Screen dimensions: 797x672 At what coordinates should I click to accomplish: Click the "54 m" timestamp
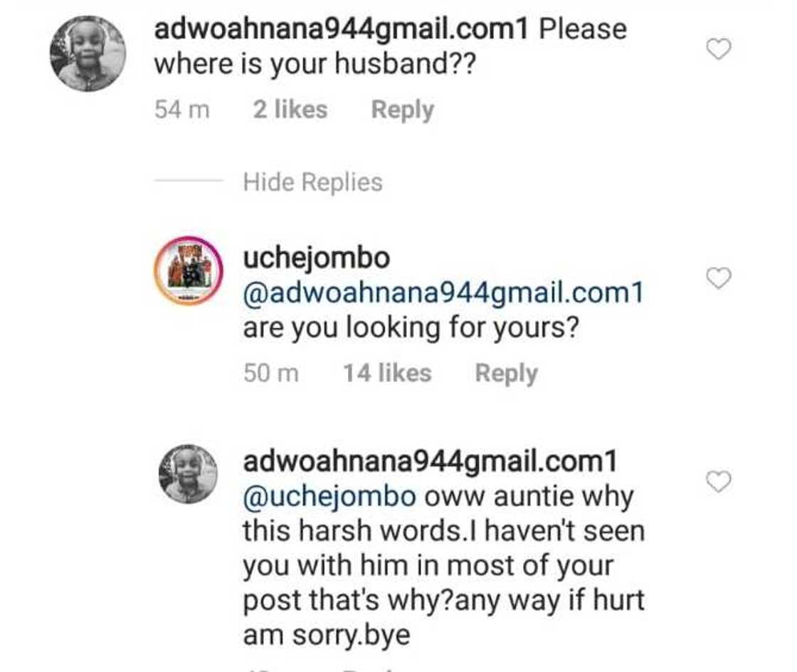[x=182, y=110]
